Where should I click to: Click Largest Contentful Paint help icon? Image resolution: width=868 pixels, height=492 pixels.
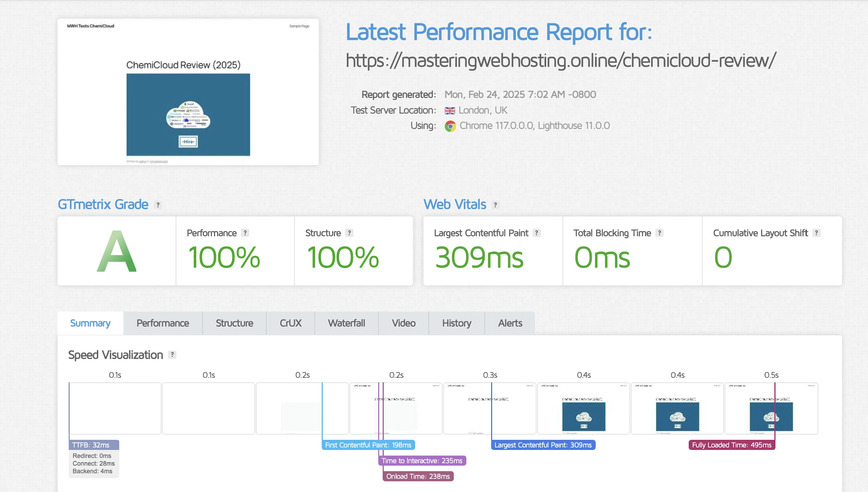536,233
